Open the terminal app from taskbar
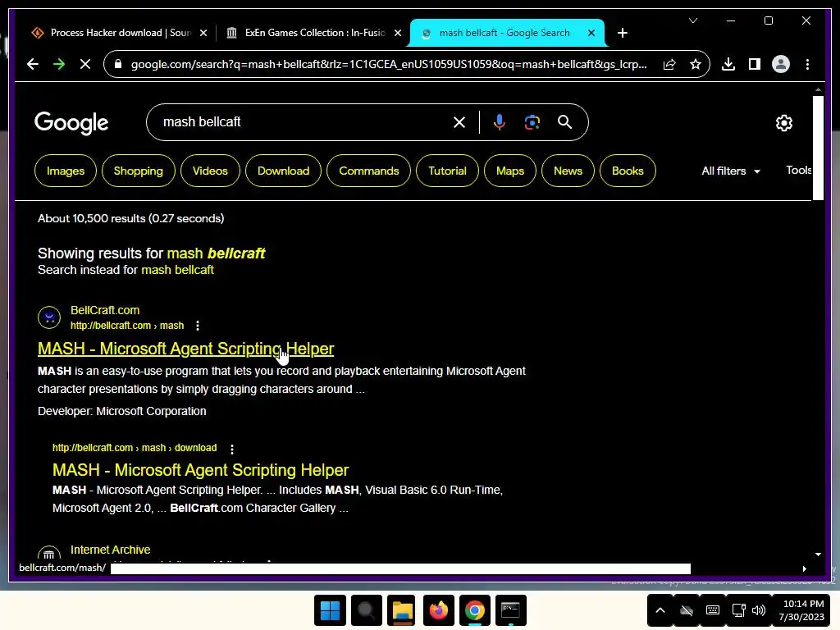The width and height of the screenshot is (840, 630). pos(510,610)
